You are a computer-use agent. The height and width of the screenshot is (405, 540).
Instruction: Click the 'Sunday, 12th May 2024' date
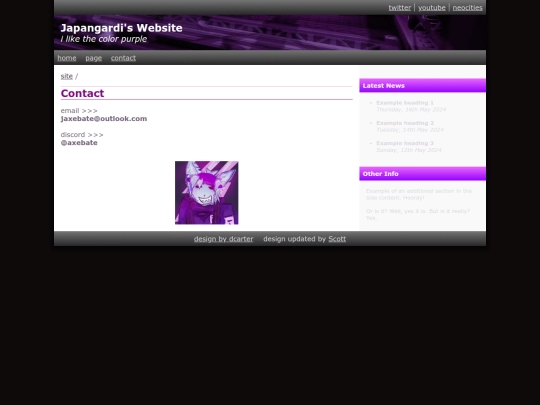coord(409,150)
